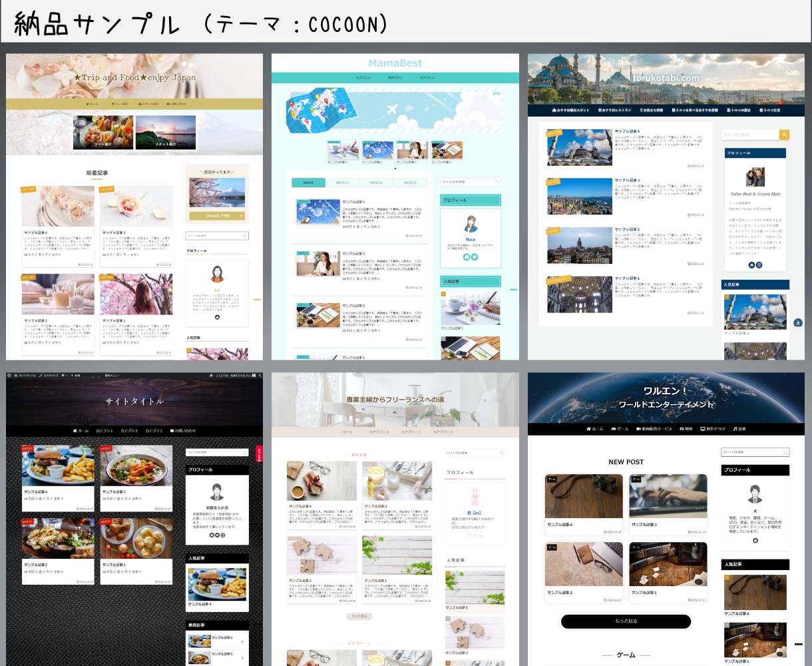
Task: Click the Nuca profile name on MamaBest
Action: (471, 238)
